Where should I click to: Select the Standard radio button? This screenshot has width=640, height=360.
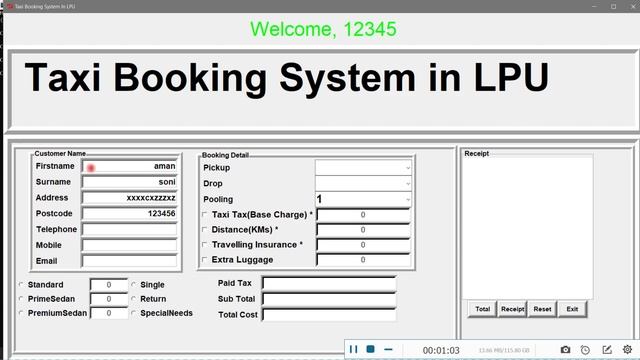pyautogui.click(x=21, y=284)
